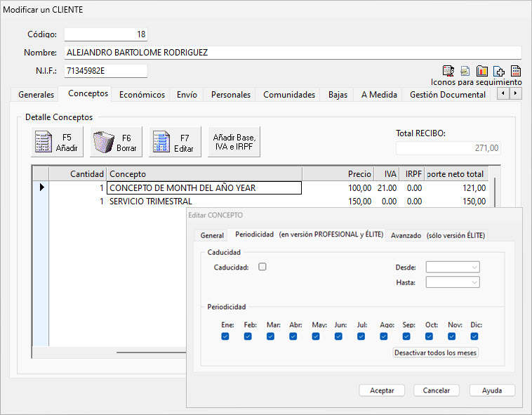532x415 pixels.
Task: Uncheck the May month checkbox
Action: pos(316,336)
